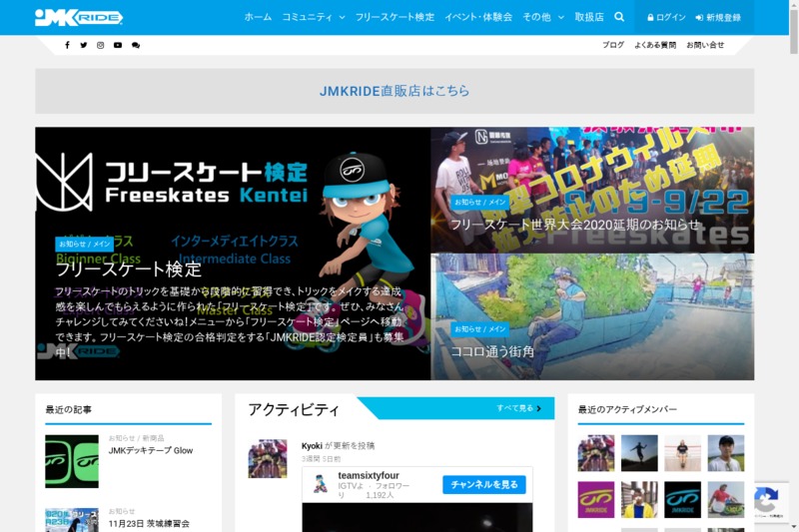799x532 pixels.
Task: Open the ココロ通う街角 article
Action: (x=492, y=351)
